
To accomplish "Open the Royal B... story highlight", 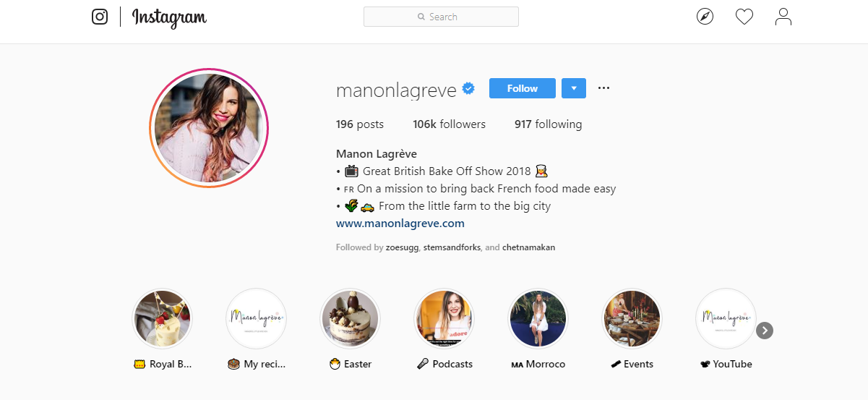I will pos(163,319).
